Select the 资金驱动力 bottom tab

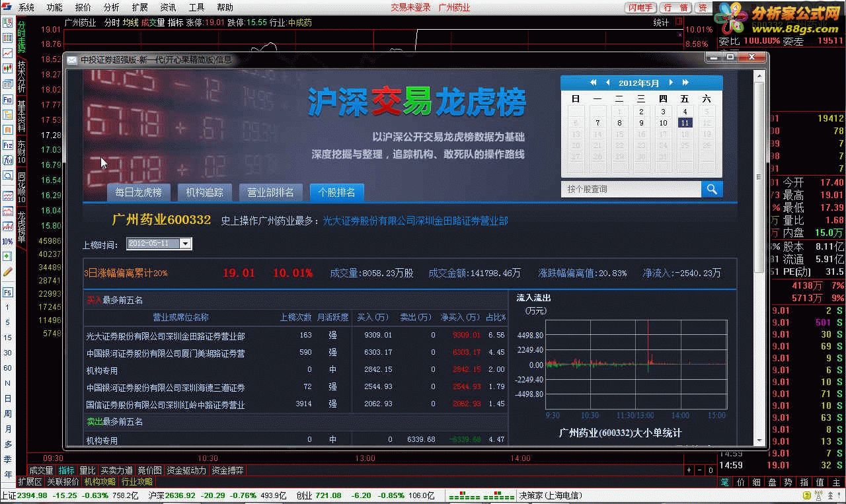point(187,470)
